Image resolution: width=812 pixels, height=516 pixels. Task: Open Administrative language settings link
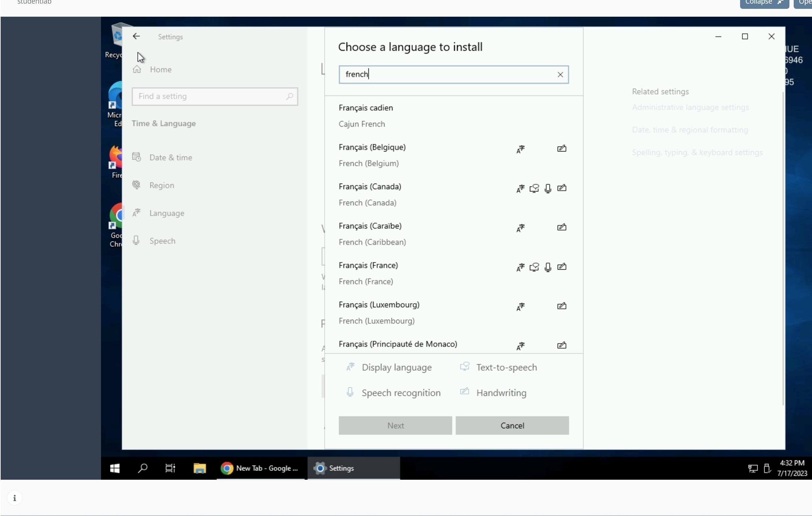(x=690, y=107)
